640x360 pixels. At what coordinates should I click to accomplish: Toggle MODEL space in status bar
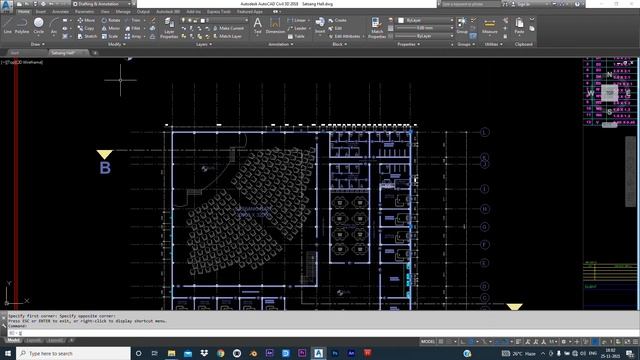click(x=428, y=341)
